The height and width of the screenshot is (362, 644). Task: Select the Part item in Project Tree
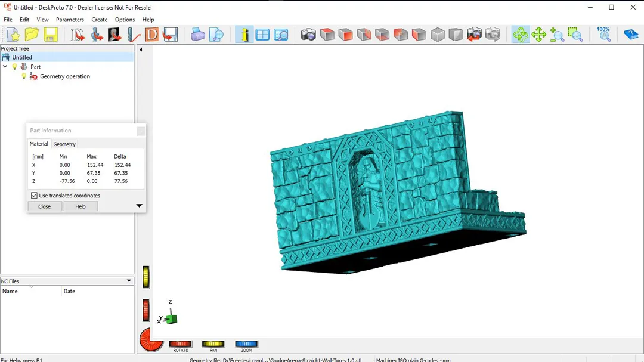point(35,67)
